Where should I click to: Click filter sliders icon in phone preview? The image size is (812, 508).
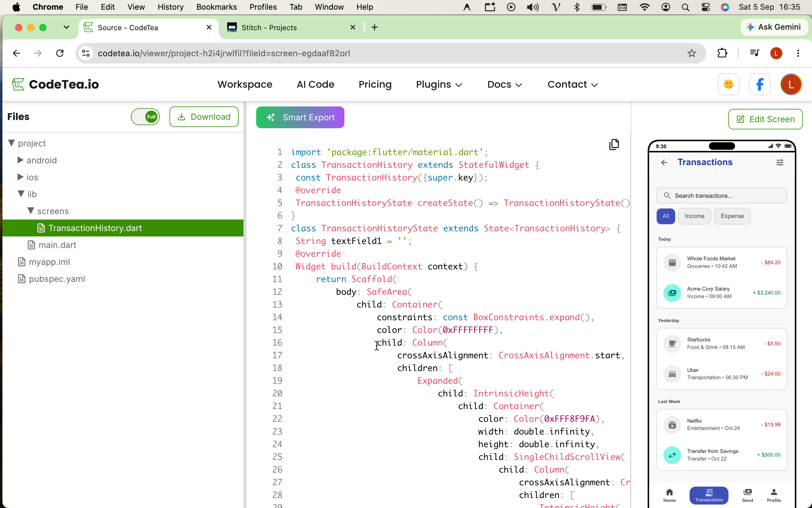[780, 163]
